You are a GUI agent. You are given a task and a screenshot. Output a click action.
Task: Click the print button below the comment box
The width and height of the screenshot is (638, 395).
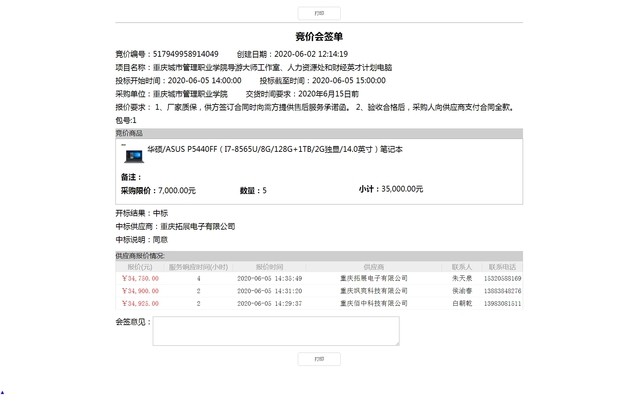pos(319,359)
